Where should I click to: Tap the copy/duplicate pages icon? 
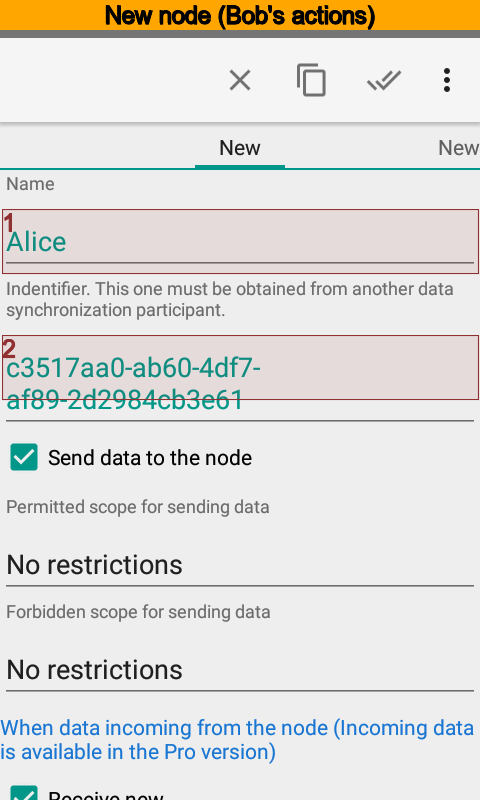(311, 80)
